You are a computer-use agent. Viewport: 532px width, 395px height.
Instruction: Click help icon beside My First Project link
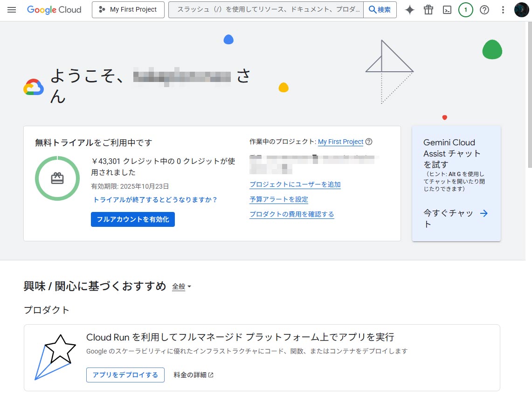(x=369, y=142)
